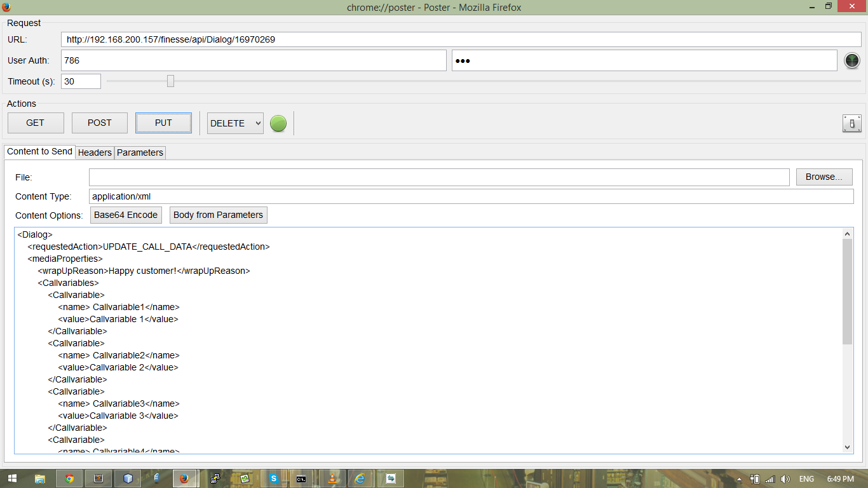Image resolution: width=868 pixels, height=488 pixels.
Task: Click the value 'Callvariable 1' line
Action: click(118, 319)
